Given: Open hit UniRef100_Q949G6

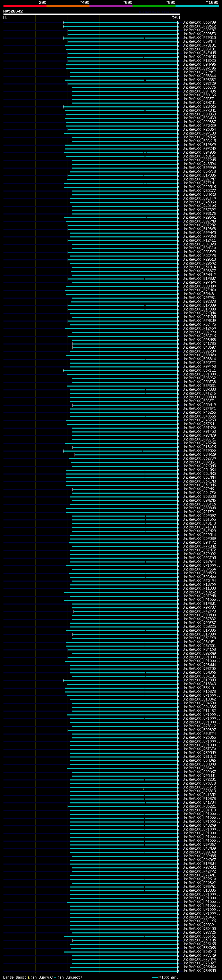Looking at the screenshot, I should click(199, 153).
